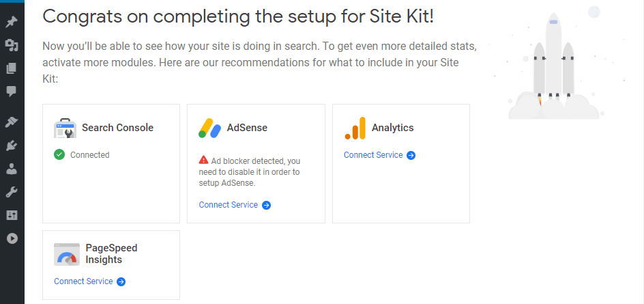
Task: Open Posts via the pushpin sidebar icon
Action: (x=12, y=22)
